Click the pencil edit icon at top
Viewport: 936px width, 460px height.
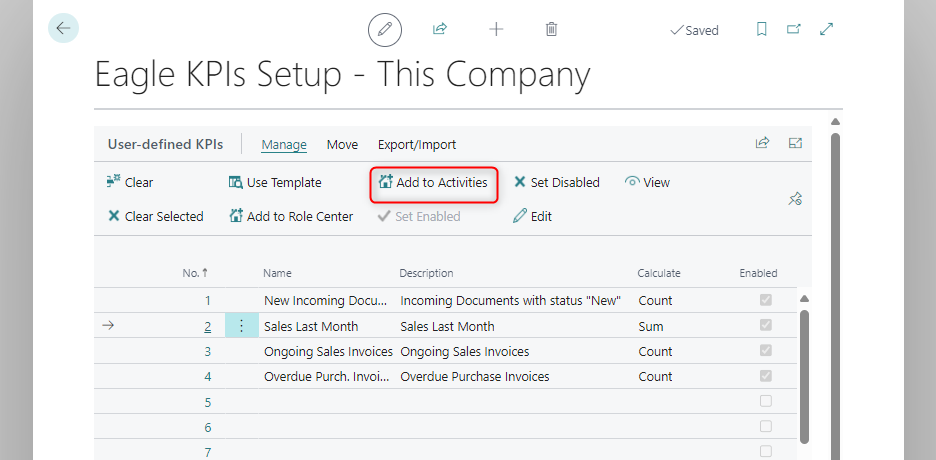pos(384,30)
